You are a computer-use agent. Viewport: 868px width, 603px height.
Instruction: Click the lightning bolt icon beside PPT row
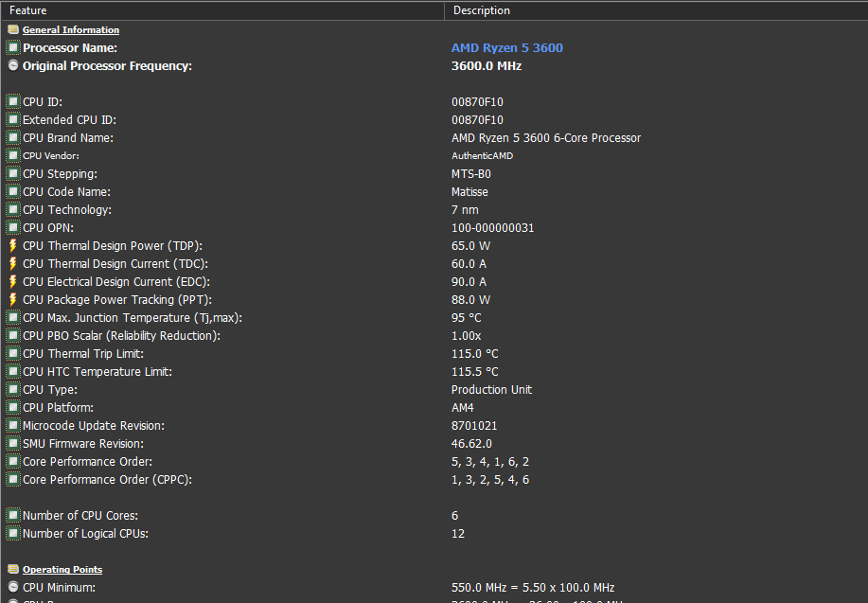tap(13, 299)
